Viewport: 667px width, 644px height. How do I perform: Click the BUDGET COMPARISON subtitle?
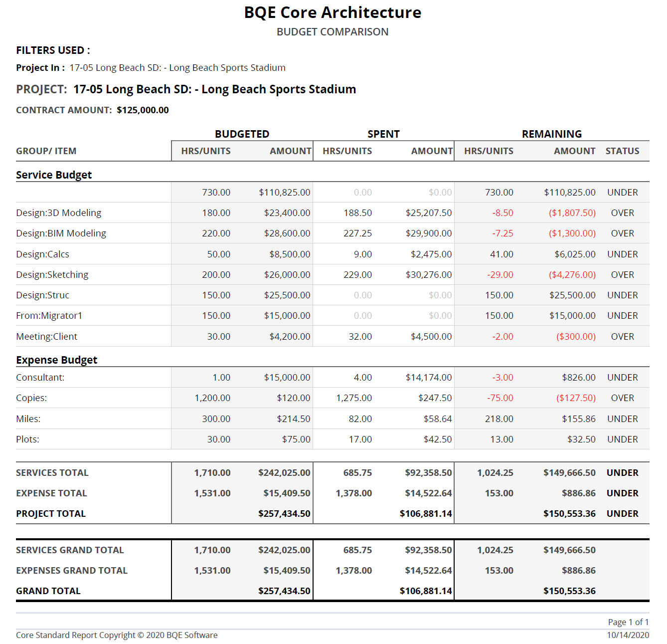[333, 32]
